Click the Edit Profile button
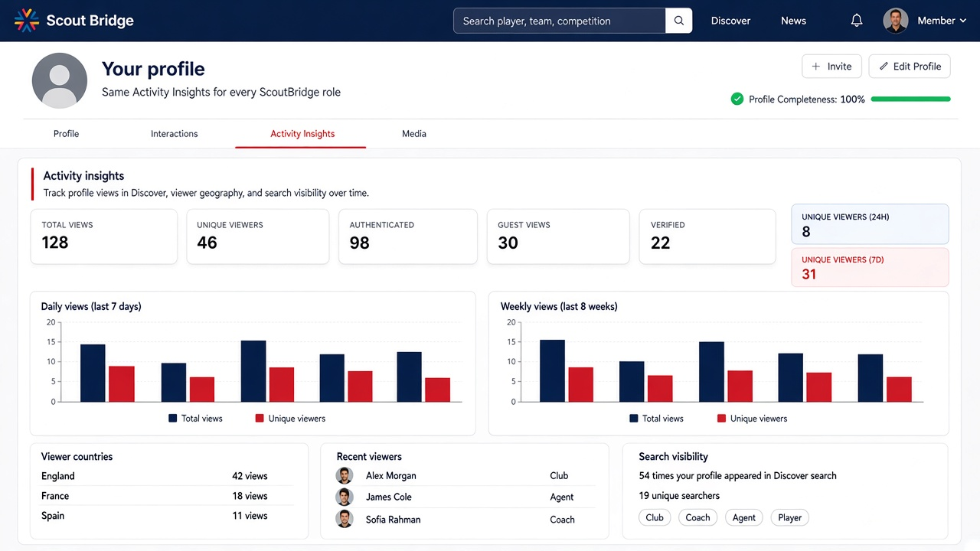 [x=910, y=67]
